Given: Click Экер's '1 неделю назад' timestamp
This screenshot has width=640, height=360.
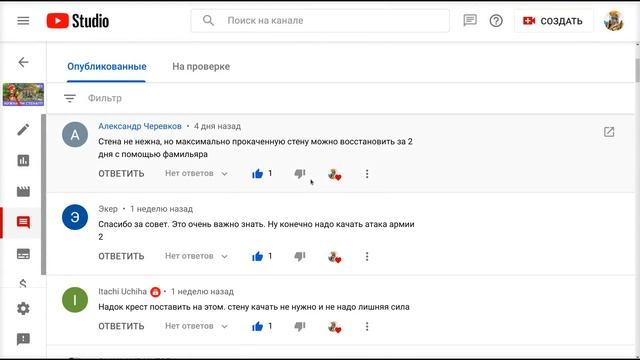Looking at the screenshot, I should point(161,209).
